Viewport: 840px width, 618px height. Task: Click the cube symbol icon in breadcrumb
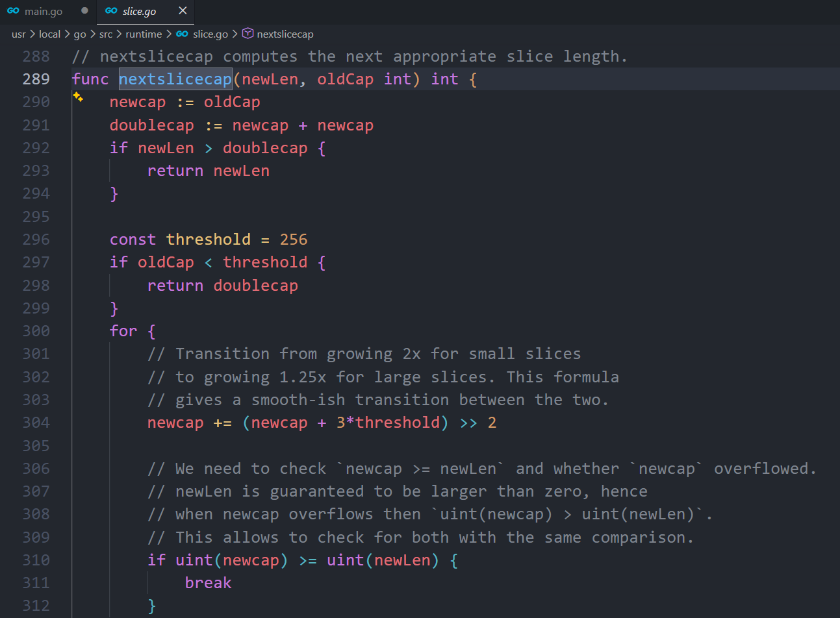point(248,34)
